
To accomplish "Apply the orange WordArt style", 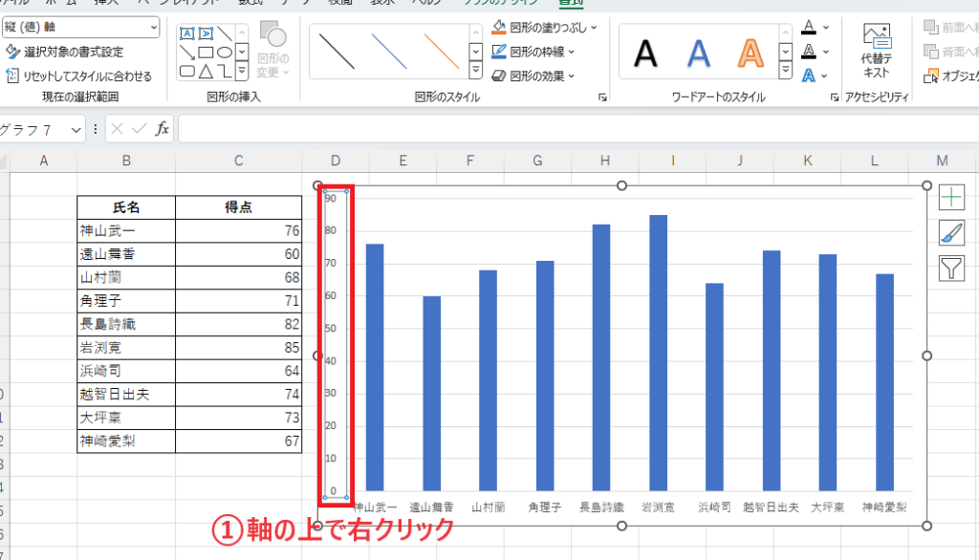I will 750,52.
